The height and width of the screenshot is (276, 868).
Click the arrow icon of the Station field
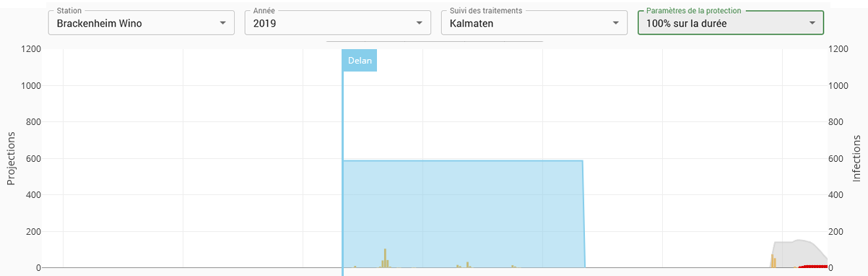tap(222, 23)
